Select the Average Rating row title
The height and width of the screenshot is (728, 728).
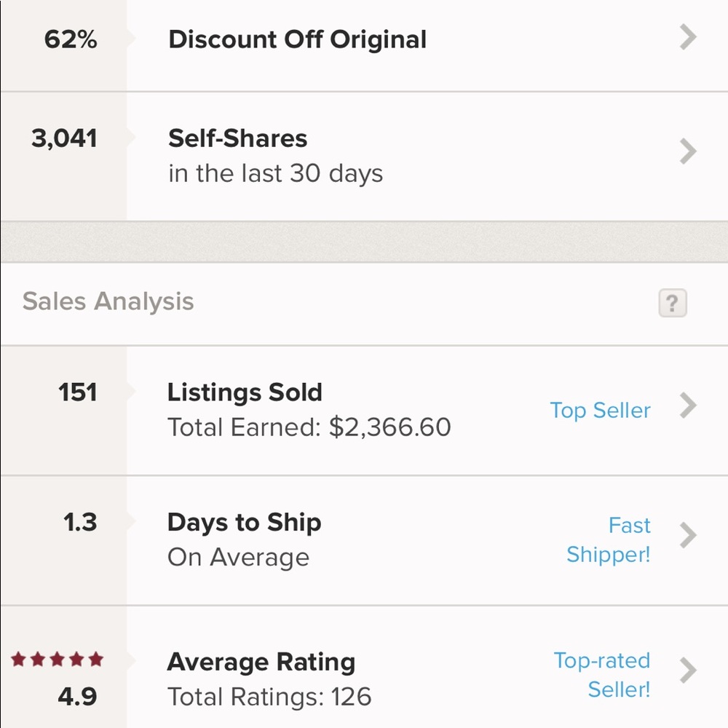pyautogui.click(x=261, y=662)
